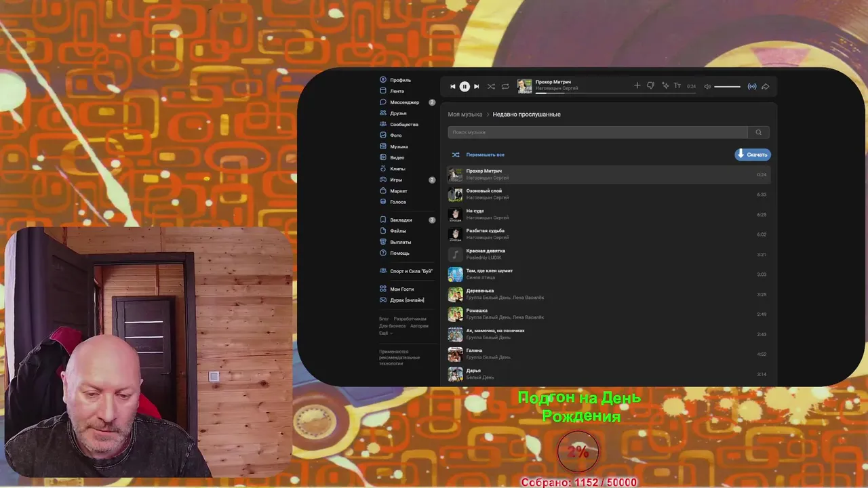Open the Мои Гости app
Screen dimensions: 868x488
click(x=396, y=289)
